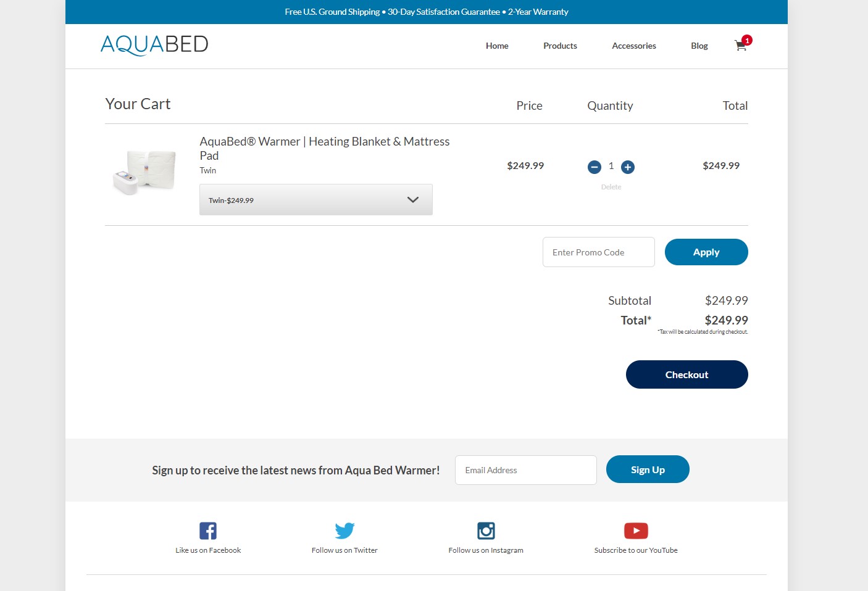Click the newsletter sign-up prompt text
This screenshot has width=868, height=591.
point(296,470)
